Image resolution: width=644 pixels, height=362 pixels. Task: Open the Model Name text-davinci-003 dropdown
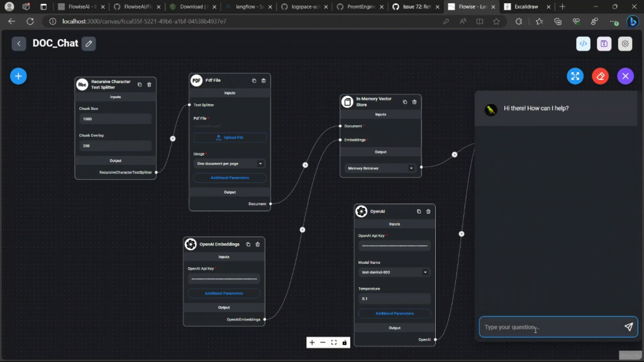(x=394, y=272)
